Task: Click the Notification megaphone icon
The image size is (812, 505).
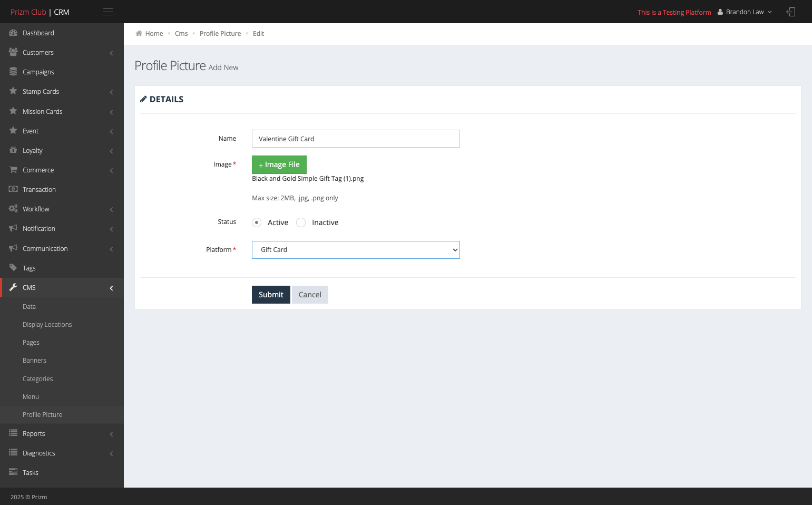Action: tap(13, 228)
